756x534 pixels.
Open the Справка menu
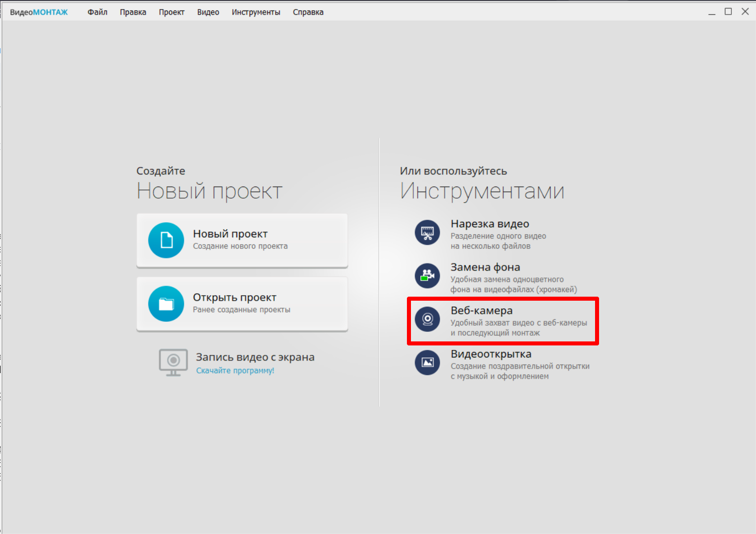point(308,12)
